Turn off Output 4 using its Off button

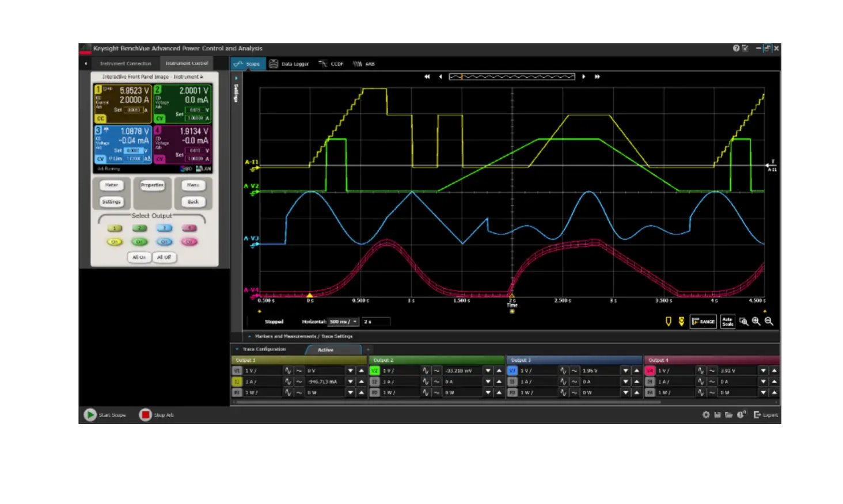pos(189,242)
